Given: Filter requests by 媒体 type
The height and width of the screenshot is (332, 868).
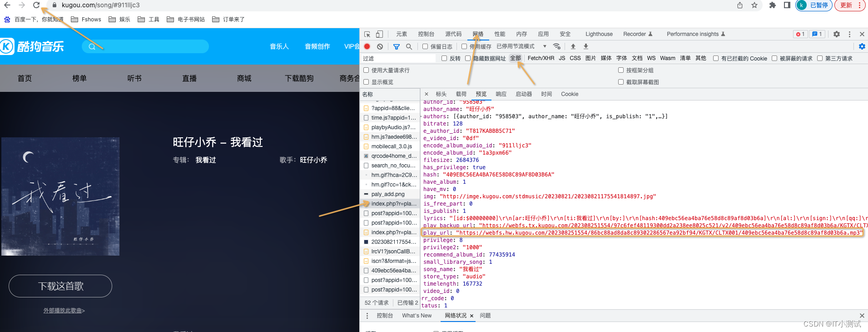Looking at the screenshot, I should (606, 58).
